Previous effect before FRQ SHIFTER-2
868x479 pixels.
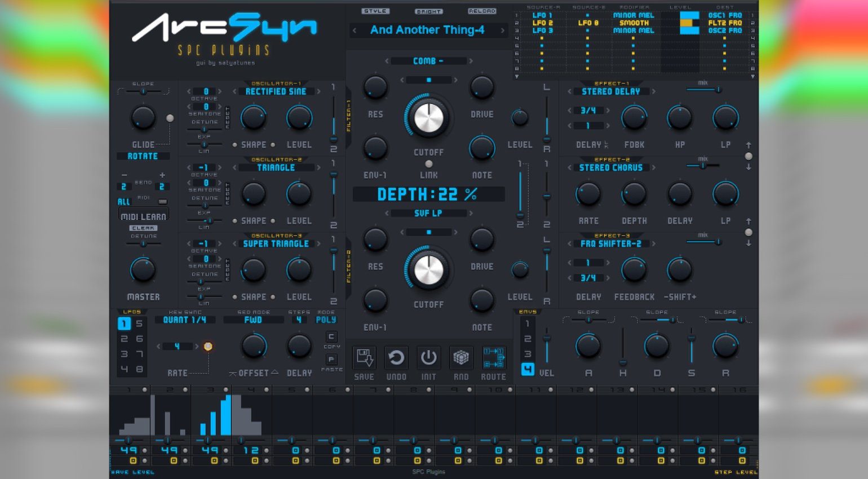pos(570,243)
